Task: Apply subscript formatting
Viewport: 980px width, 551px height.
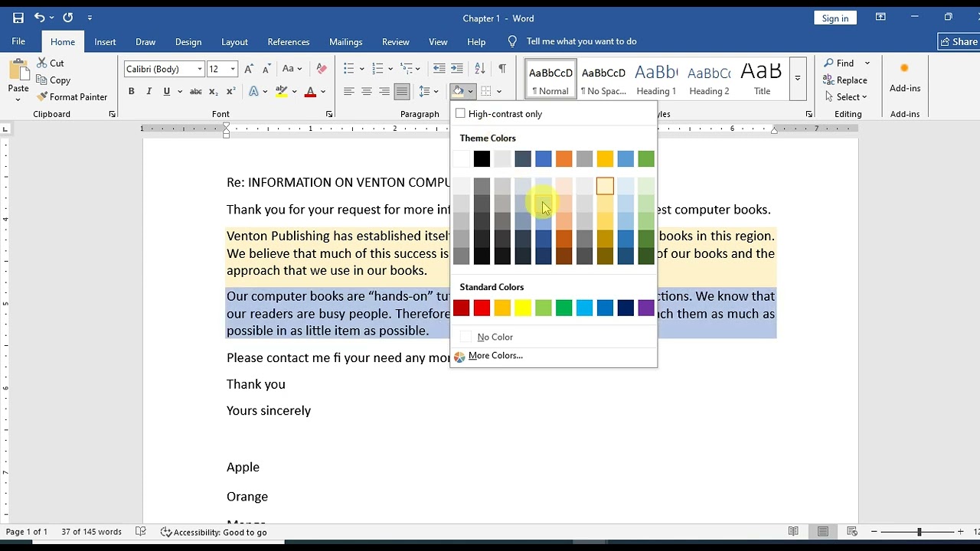Action: tap(214, 91)
